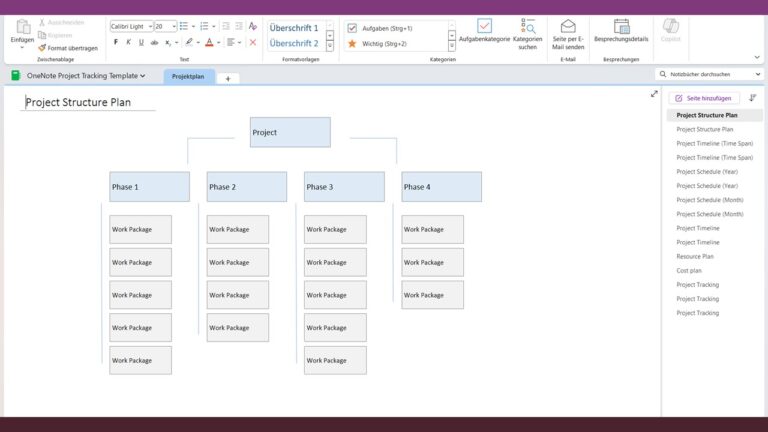
Task: Expand the numbering style dropdown arrow
Action: [214, 26]
